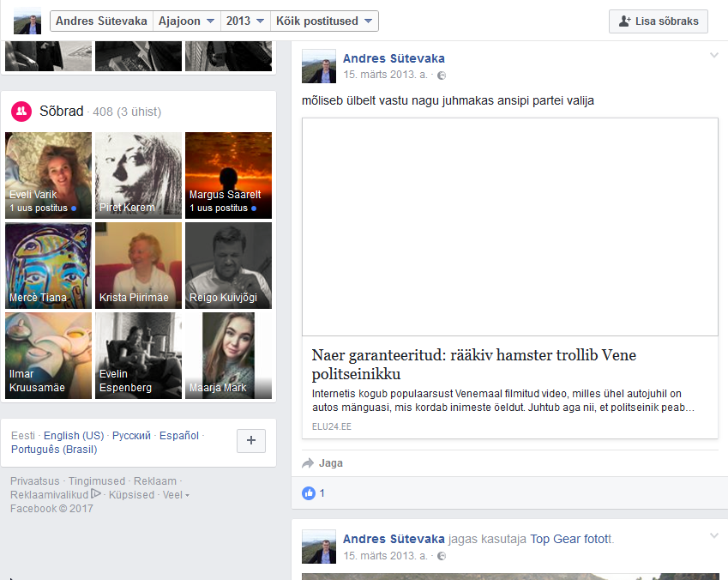Click the Küpsised footer link
The height and width of the screenshot is (580, 728).
click(131, 495)
